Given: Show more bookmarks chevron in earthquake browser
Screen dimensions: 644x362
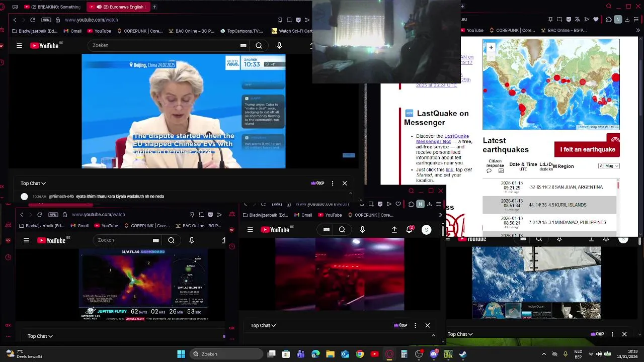Looking at the screenshot, I should [x=638, y=31].
